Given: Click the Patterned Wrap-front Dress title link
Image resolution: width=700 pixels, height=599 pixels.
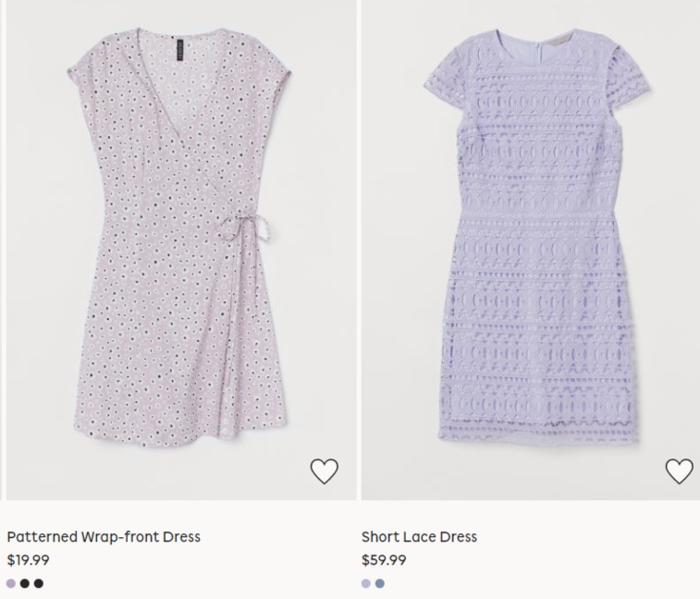Looking at the screenshot, I should [104, 536].
